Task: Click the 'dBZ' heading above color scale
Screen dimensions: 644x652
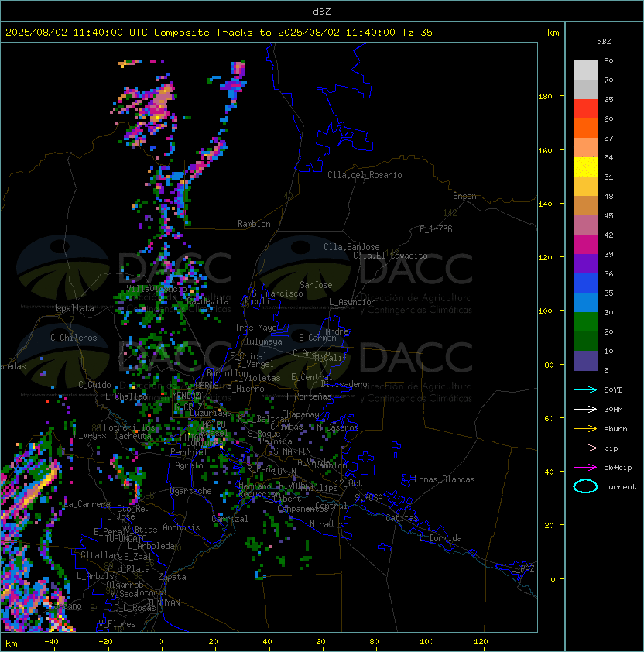Action: coord(604,42)
